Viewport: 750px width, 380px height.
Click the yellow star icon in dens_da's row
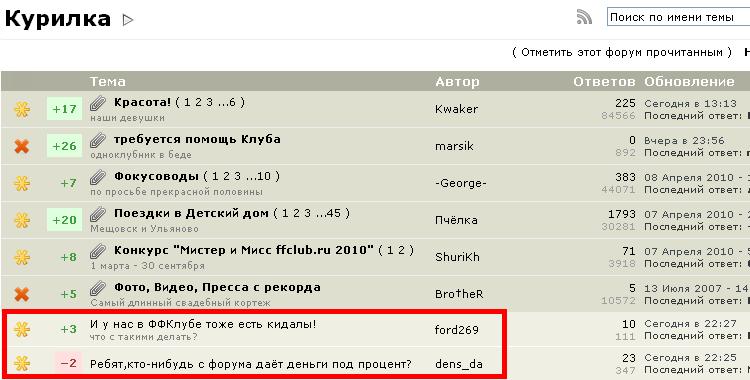(x=22, y=364)
